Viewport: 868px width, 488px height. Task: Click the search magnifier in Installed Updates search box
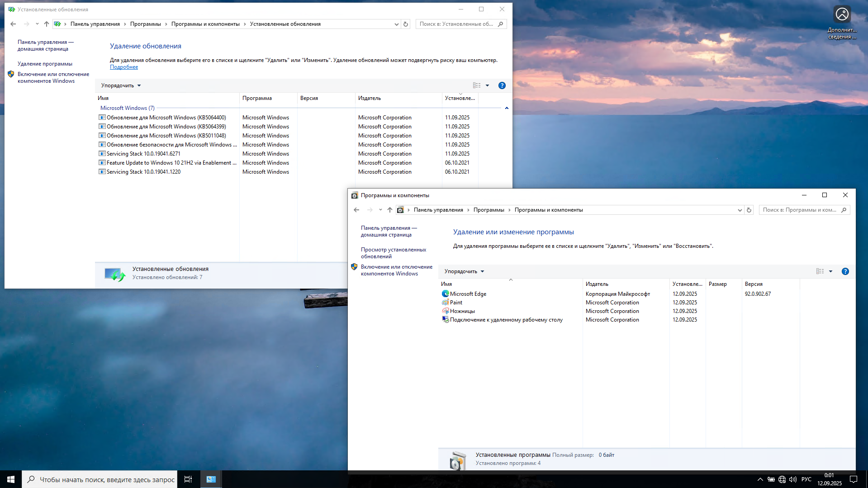coord(500,24)
